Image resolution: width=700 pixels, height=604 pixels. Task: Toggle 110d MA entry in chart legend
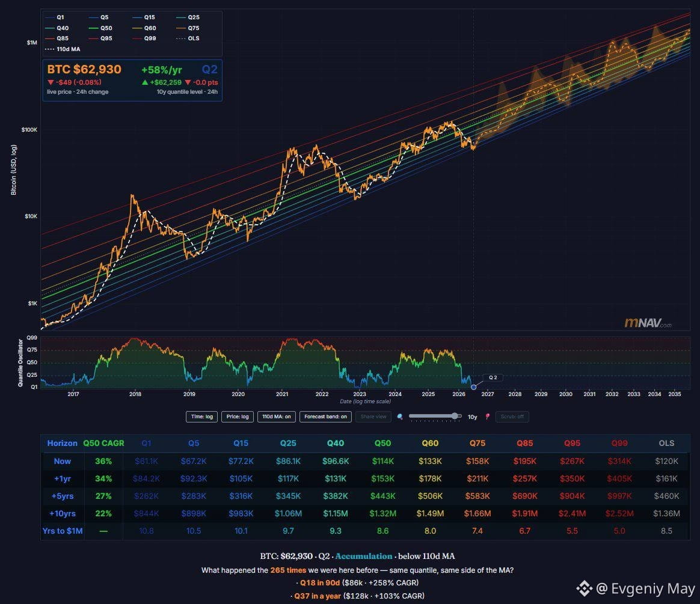(x=63, y=49)
